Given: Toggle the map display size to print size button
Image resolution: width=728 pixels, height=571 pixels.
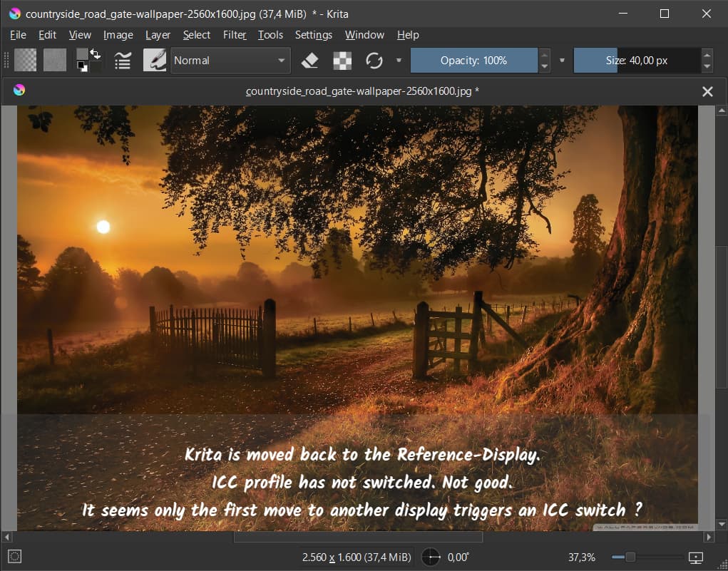Looking at the screenshot, I should point(696,557).
